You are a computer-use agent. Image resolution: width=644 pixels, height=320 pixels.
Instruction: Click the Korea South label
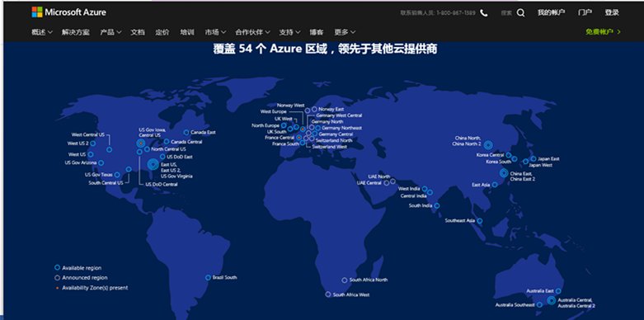point(499,162)
